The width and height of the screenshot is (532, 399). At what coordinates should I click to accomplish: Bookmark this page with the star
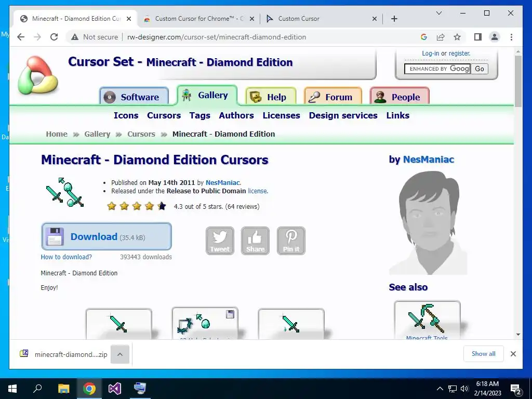click(x=457, y=37)
